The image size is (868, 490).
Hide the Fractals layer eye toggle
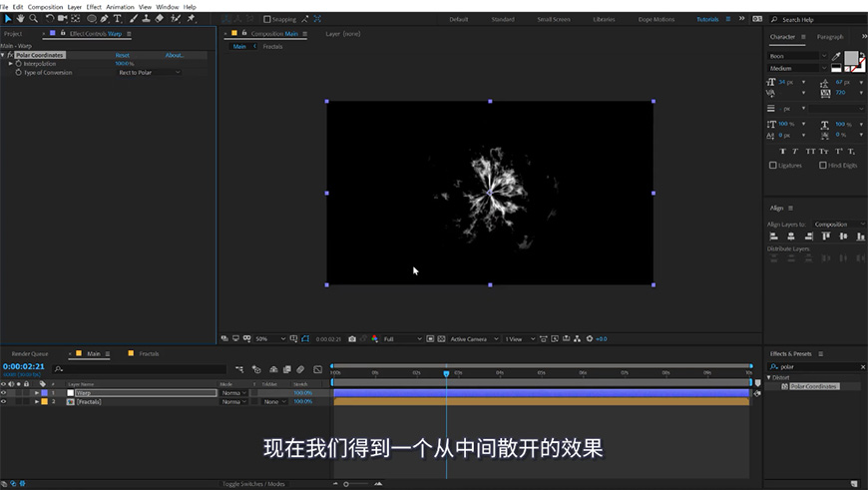point(4,401)
